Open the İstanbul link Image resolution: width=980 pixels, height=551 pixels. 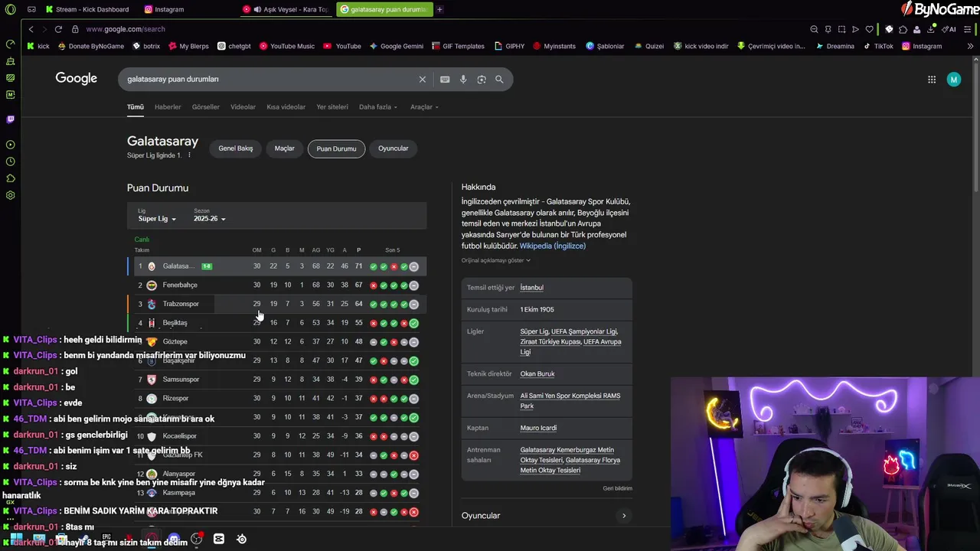point(531,288)
